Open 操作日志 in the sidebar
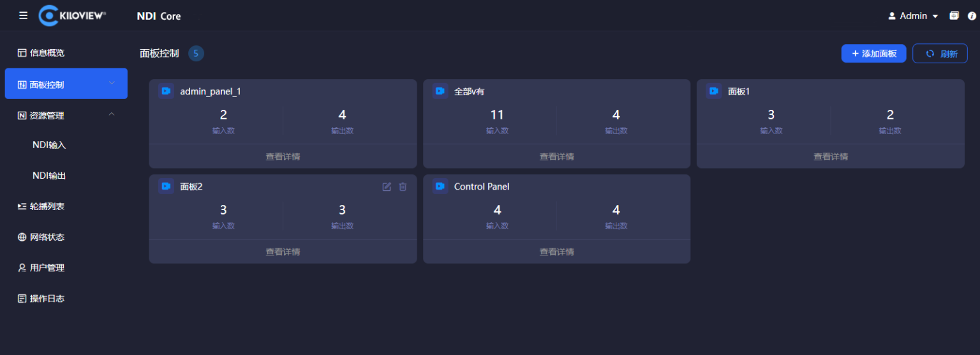 [x=47, y=298]
